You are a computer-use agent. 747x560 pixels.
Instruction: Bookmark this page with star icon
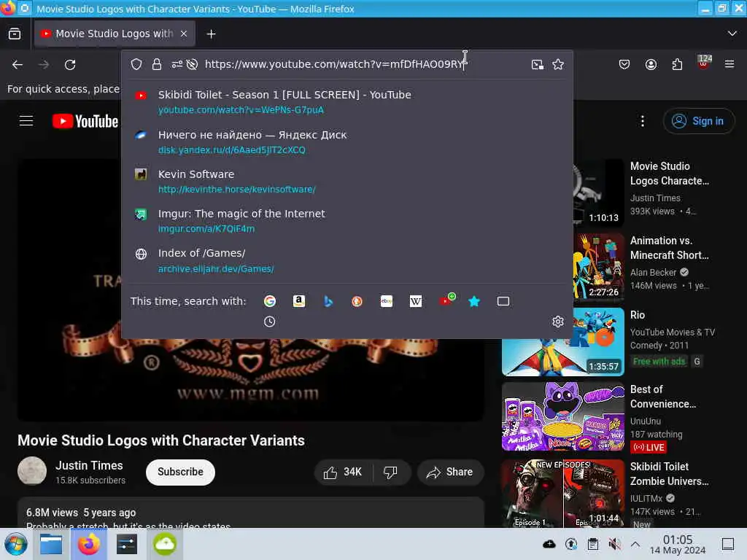coord(558,64)
